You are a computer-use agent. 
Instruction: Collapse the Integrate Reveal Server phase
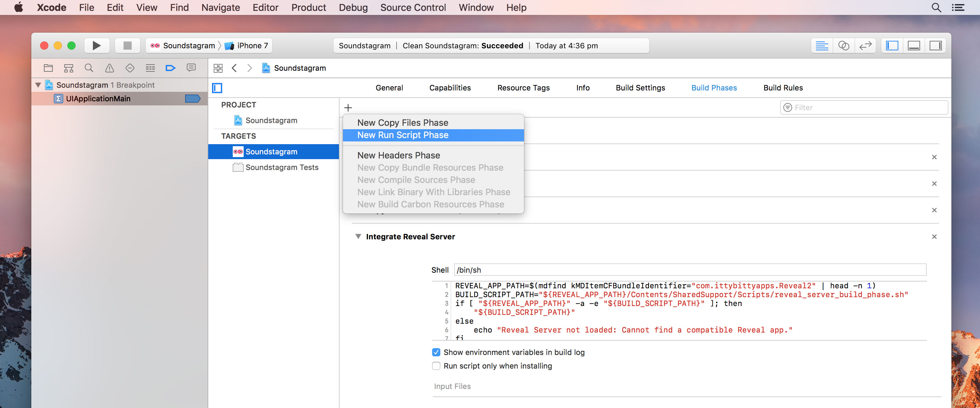tap(358, 237)
